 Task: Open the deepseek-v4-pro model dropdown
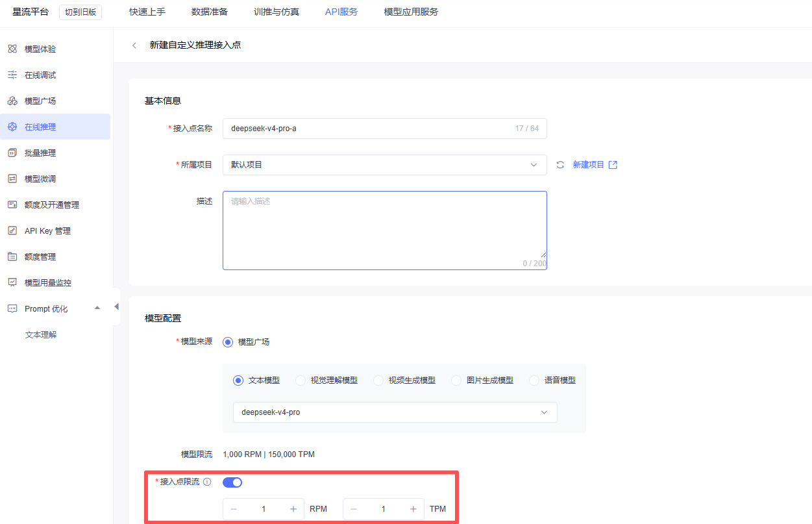395,412
